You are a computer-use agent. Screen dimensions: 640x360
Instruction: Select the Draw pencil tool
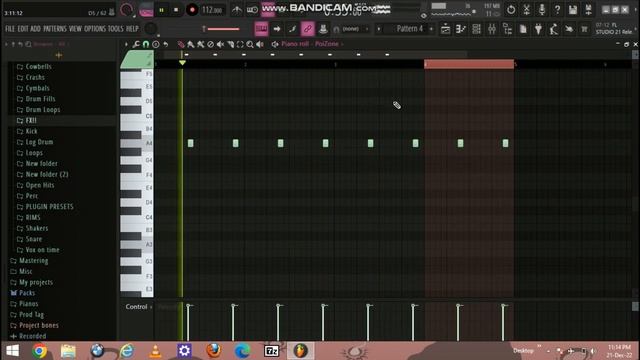(x=181, y=44)
